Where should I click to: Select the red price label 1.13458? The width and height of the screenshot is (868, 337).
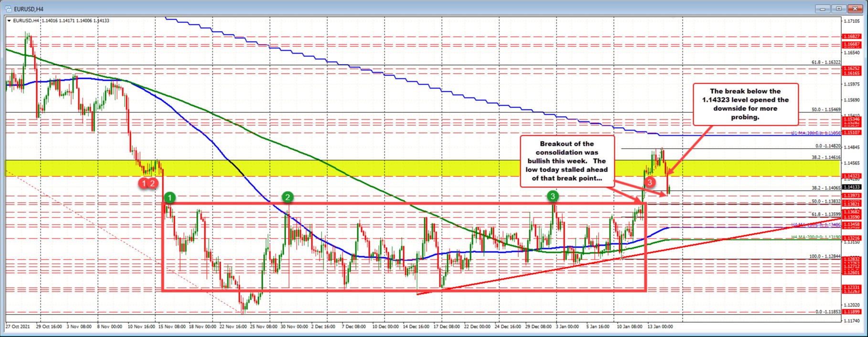click(x=851, y=224)
